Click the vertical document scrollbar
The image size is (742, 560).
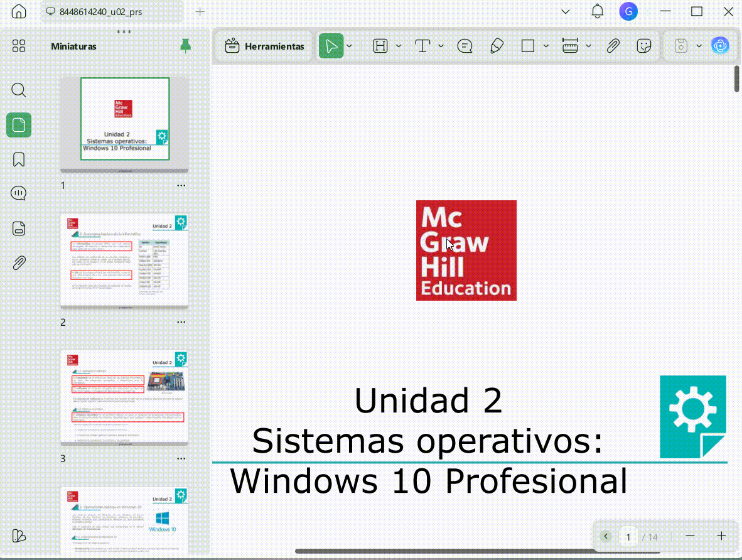click(737, 79)
